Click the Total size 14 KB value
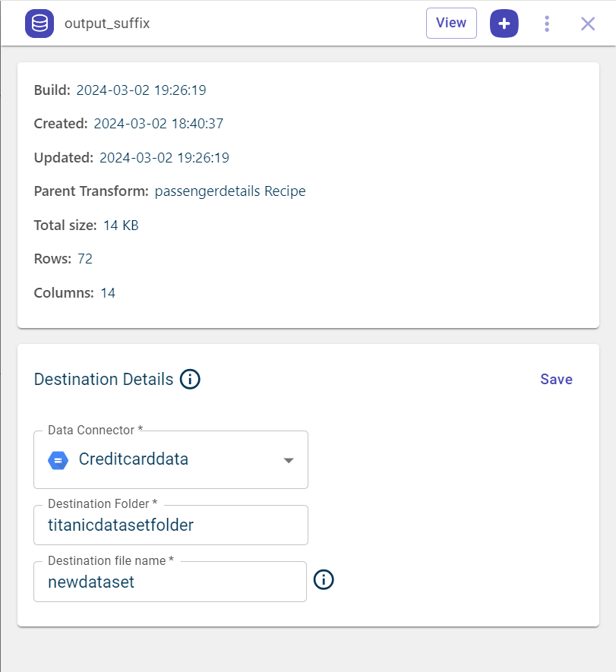The image size is (616, 672). 121,226
